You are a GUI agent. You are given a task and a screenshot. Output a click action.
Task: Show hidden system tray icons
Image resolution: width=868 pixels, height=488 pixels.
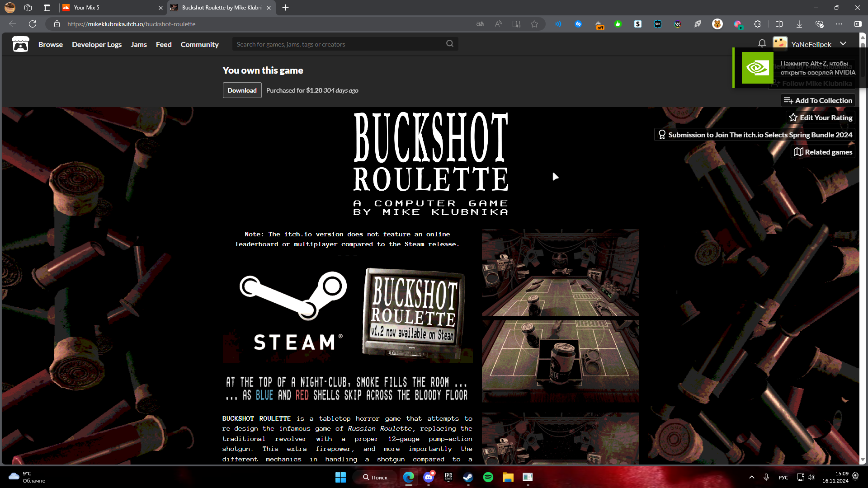751,477
